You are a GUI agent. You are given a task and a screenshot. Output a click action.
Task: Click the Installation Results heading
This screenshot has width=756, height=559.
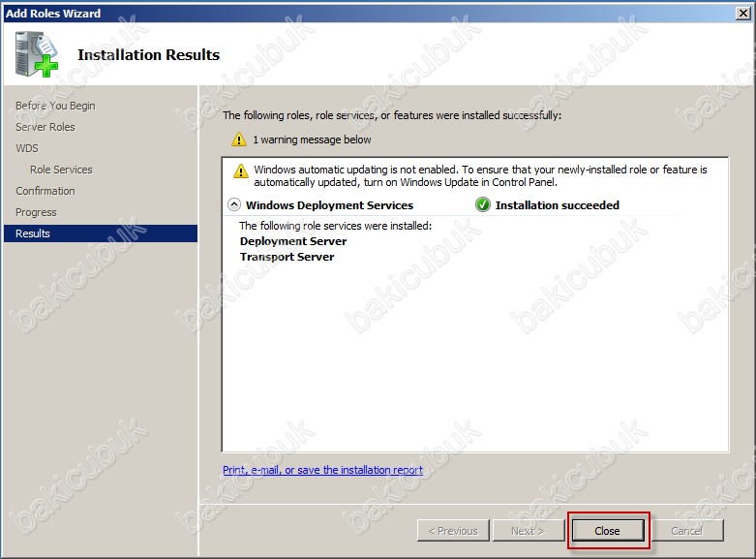click(148, 55)
